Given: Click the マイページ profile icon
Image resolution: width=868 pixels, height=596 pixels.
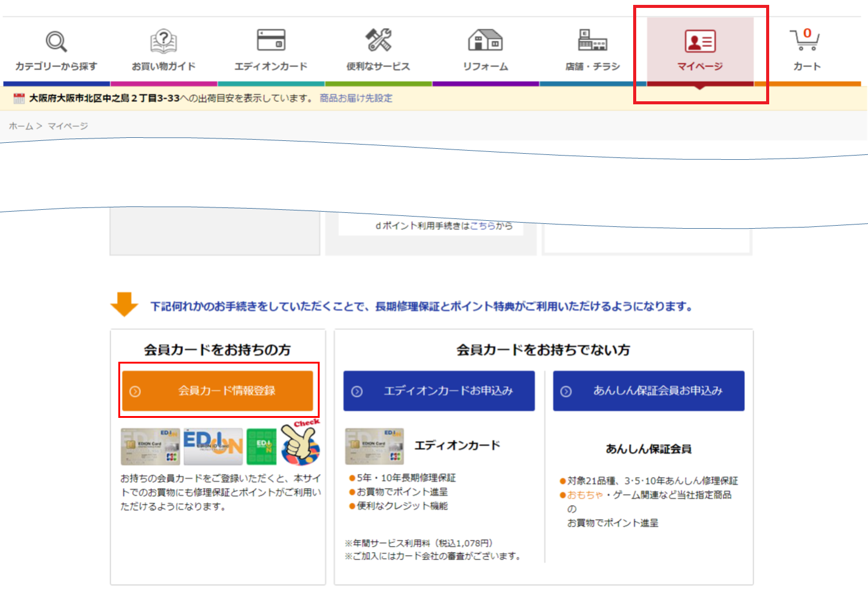Looking at the screenshot, I should tap(699, 40).
